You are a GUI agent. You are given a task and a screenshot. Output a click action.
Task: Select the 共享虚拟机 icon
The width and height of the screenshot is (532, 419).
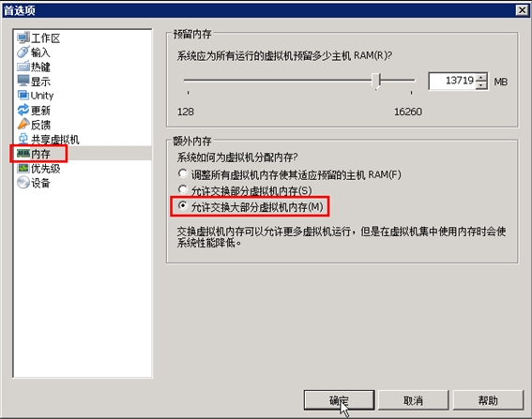coord(23,139)
